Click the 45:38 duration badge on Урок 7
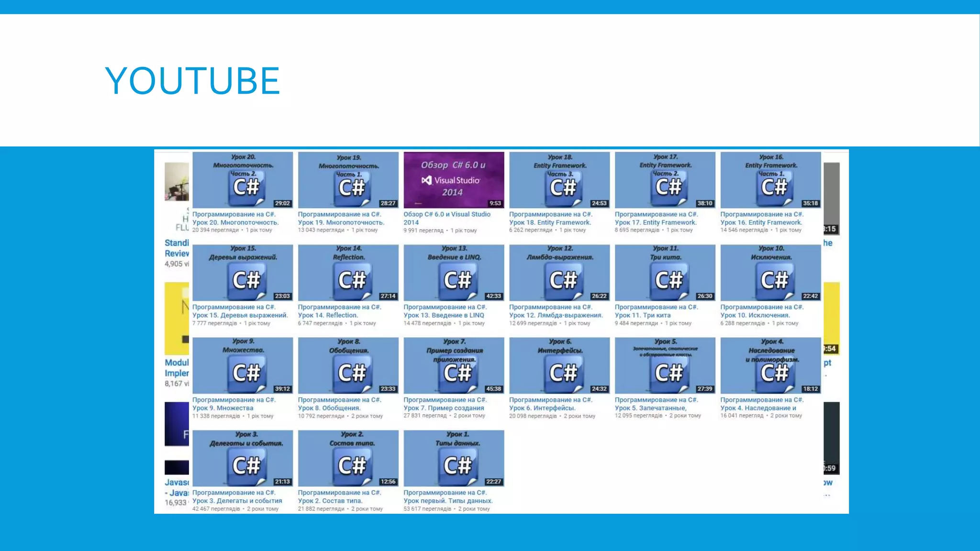This screenshot has width=980, height=551. point(493,389)
